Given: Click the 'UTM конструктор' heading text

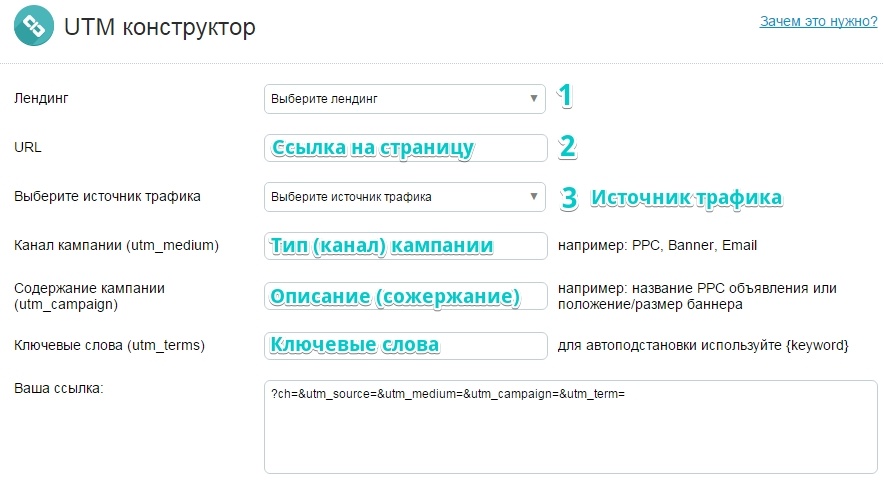Looking at the screenshot, I should pos(159,26).
